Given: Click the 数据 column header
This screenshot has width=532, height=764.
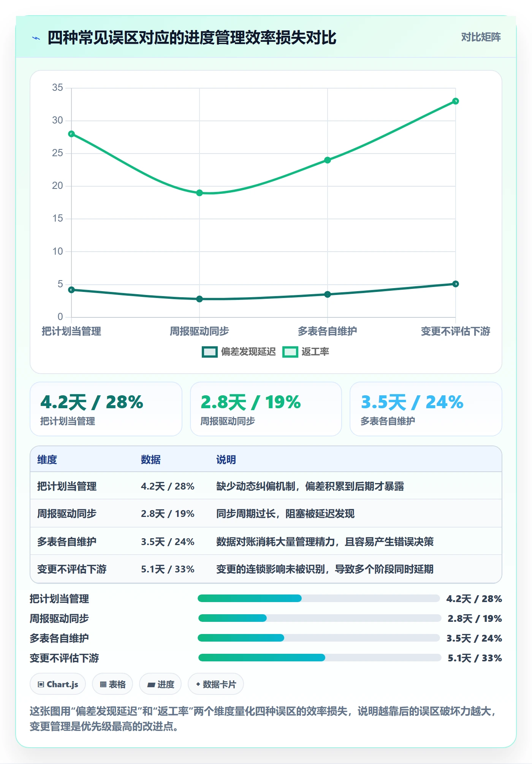Looking at the screenshot, I should (x=151, y=460).
